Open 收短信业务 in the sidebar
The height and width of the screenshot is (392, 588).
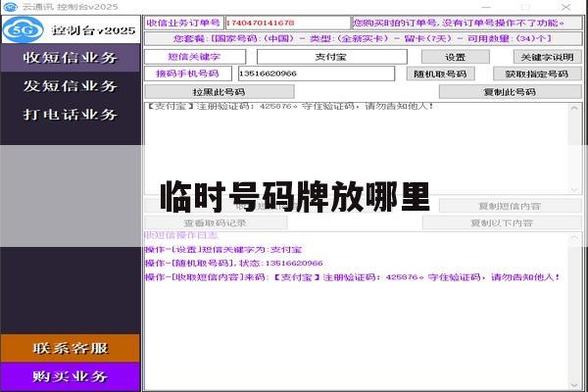click(71, 58)
